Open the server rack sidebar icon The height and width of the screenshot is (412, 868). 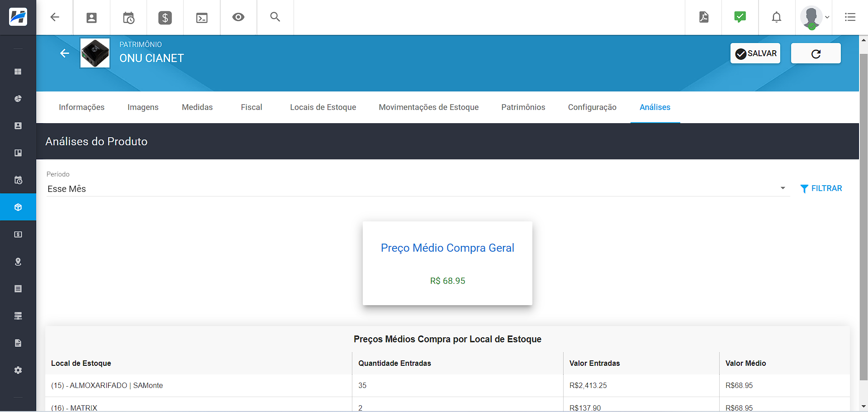(18, 316)
